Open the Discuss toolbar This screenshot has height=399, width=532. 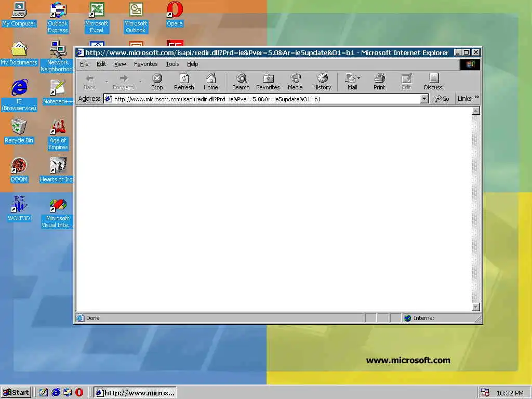coord(433,82)
